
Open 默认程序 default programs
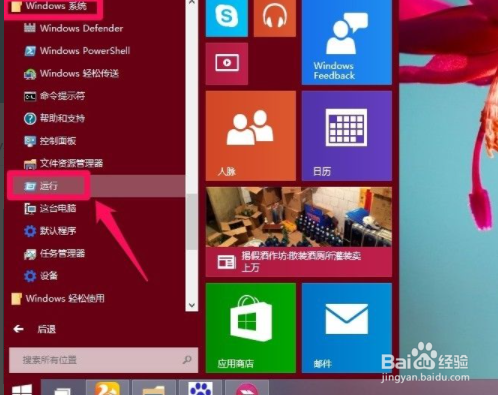50,231
